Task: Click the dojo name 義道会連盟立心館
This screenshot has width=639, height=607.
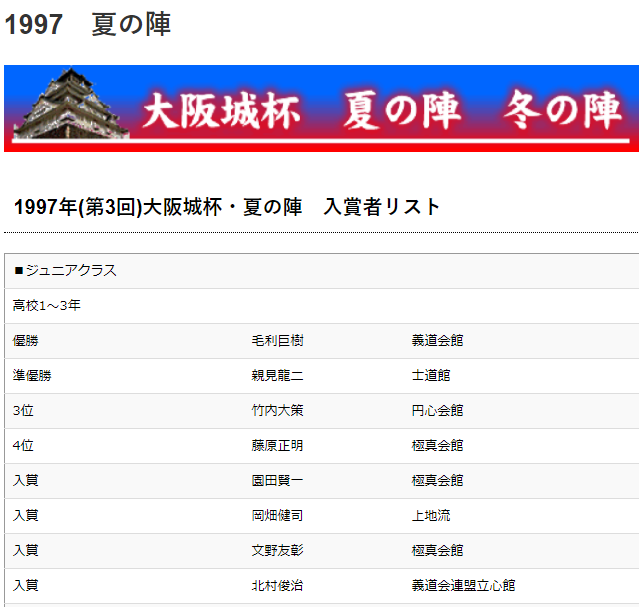Action: tap(463, 586)
